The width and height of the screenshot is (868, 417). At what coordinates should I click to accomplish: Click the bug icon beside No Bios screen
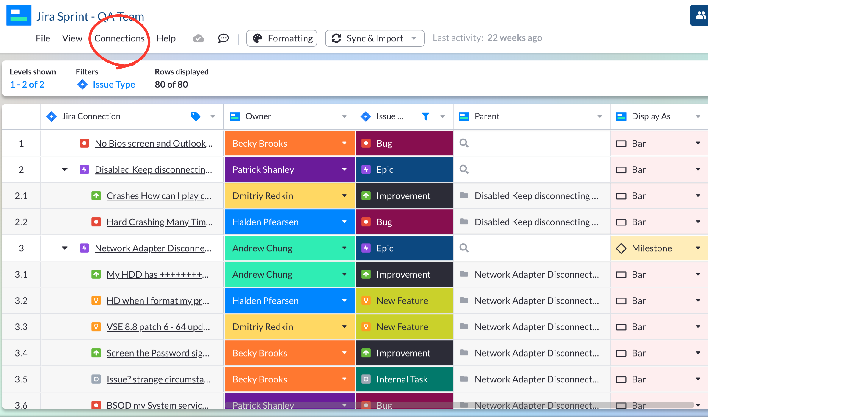(x=84, y=143)
